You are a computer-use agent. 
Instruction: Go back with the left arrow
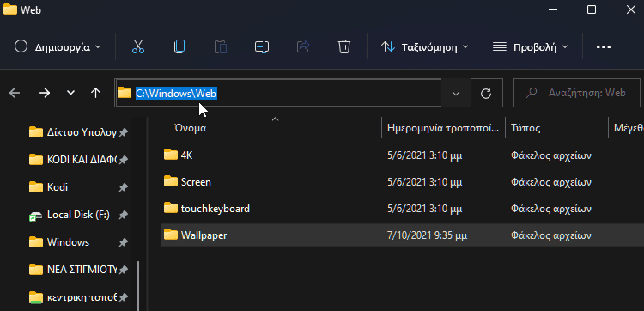pyautogui.click(x=15, y=94)
